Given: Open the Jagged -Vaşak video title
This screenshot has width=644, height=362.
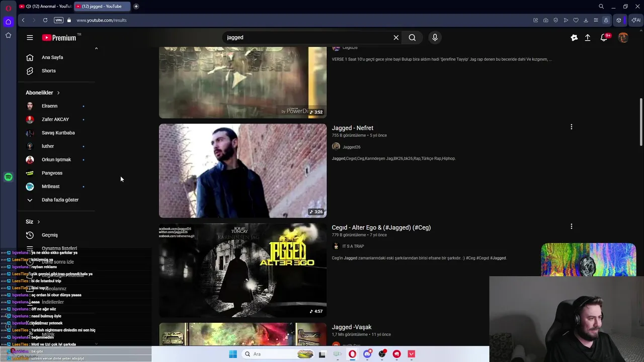Looking at the screenshot, I should pyautogui.click(x=352, y=327).
